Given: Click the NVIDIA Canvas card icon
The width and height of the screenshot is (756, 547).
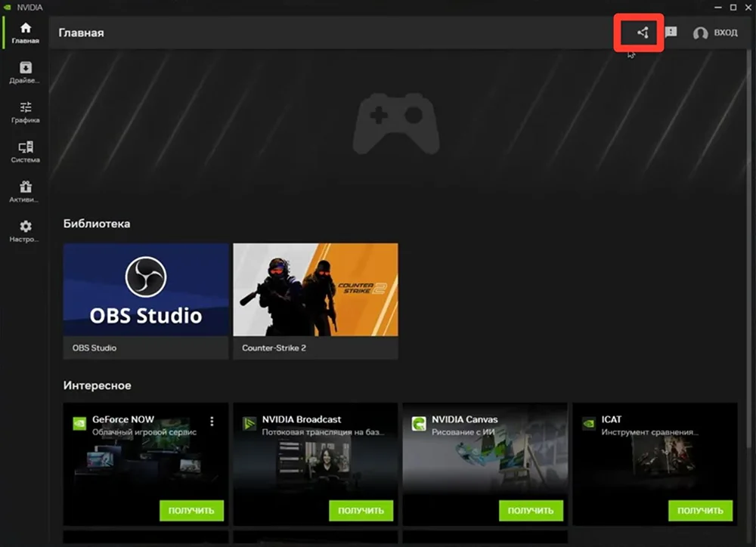Looking at the screenshot, I should 419,424.
